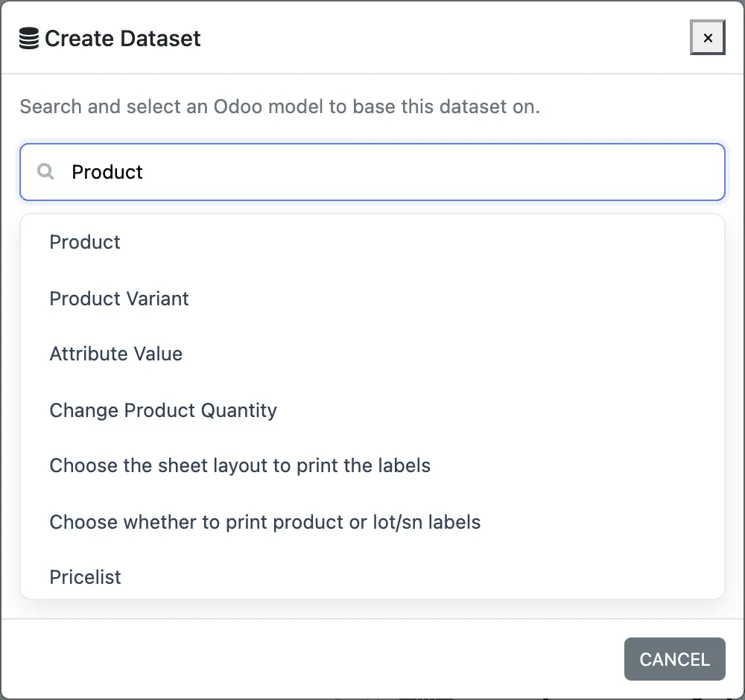Select Choose the sheet layout to print the labels

pyautogui.click(x=372, y=465)
